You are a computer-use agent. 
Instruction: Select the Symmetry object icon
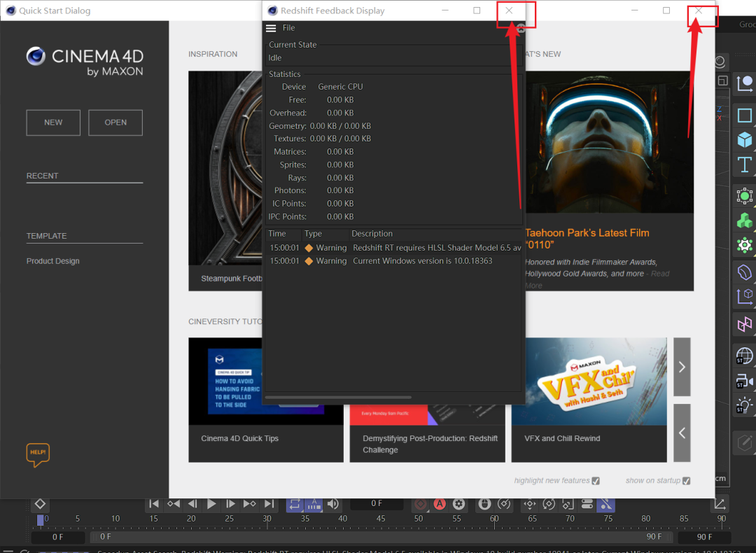(x=744, y=324)
